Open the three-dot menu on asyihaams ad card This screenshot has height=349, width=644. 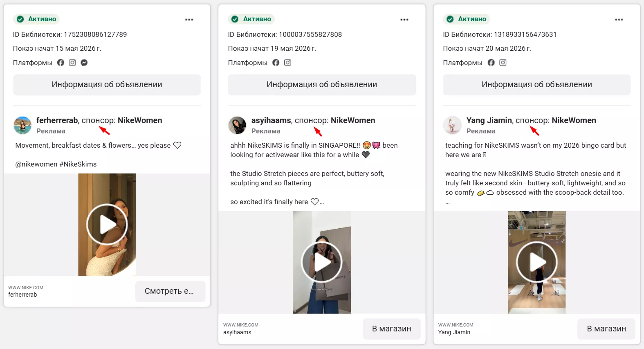404,20
